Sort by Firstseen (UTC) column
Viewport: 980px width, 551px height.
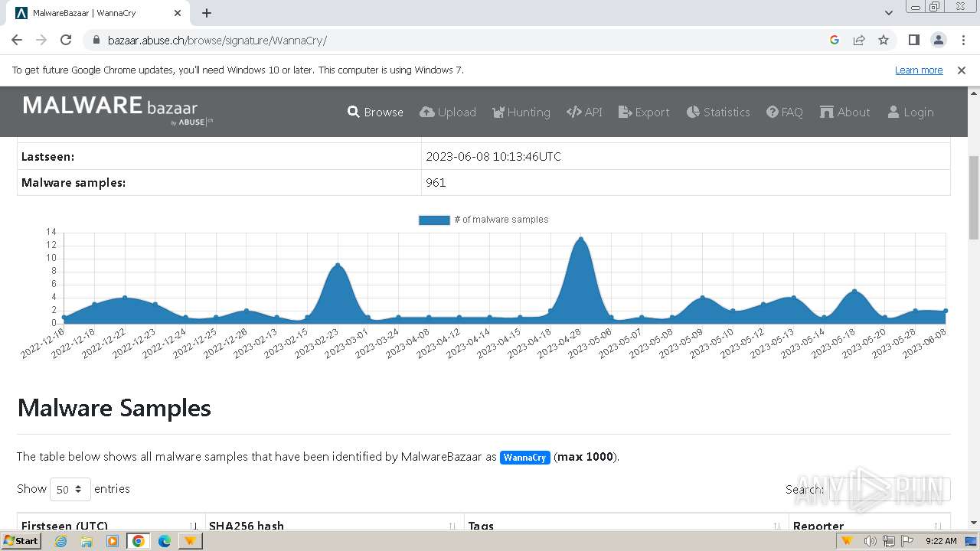(111, 523)
